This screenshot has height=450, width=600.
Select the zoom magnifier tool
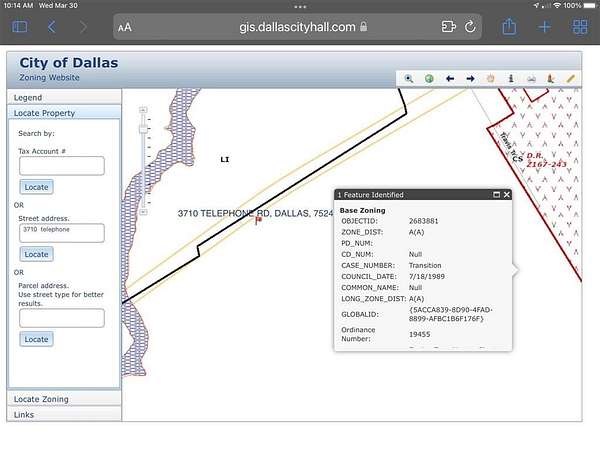pos(408,78)
